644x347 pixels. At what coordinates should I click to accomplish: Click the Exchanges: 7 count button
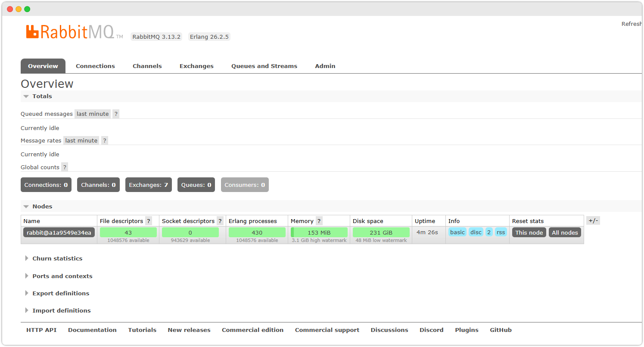(x=149, y=185)
